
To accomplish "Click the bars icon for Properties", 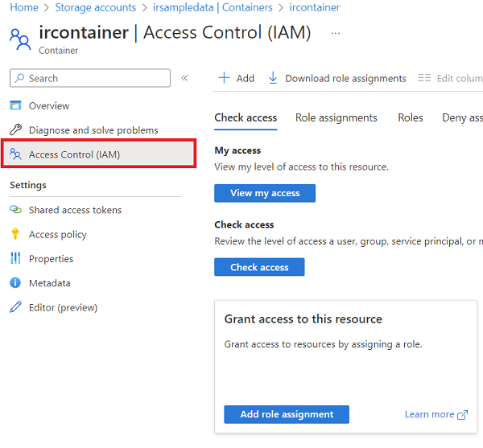I will 15,258.
